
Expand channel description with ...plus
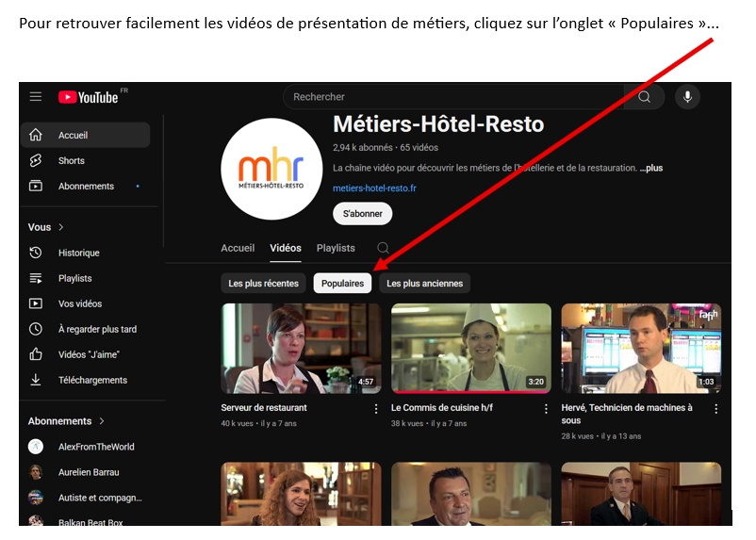tap(650, 168)
